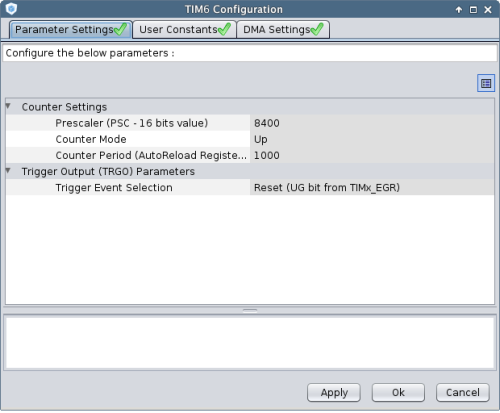Select the Parameter Settings tab
500x413 pixels.
tap(71, 30)
